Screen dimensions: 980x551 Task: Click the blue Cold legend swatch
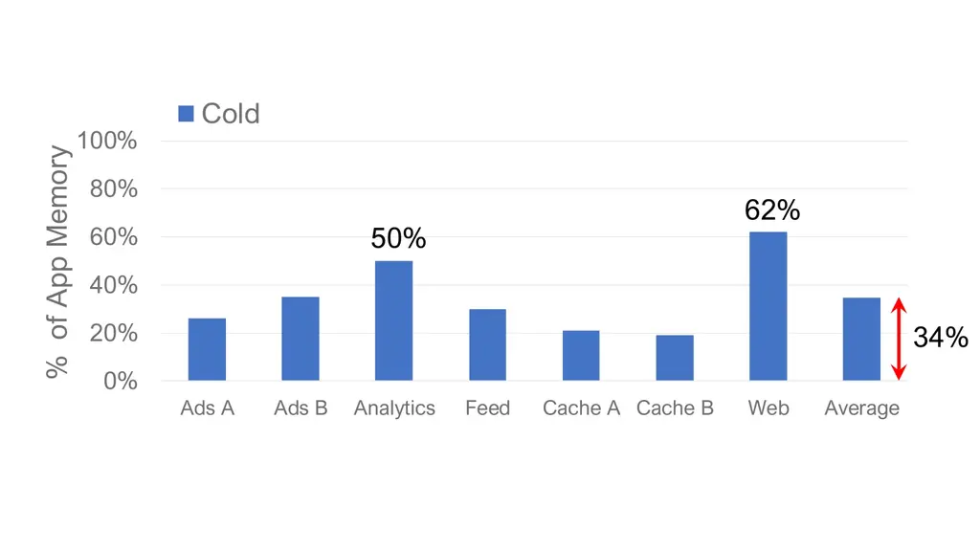click(186, 114)
